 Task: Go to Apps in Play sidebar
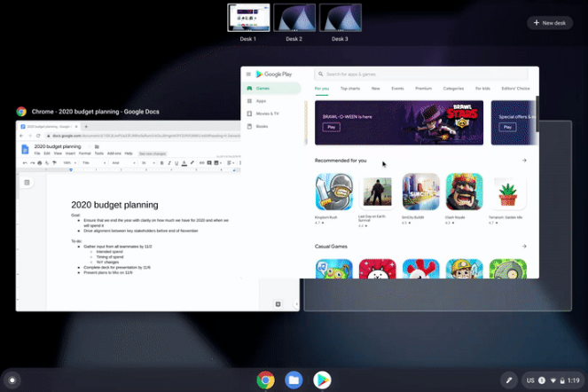261,101
